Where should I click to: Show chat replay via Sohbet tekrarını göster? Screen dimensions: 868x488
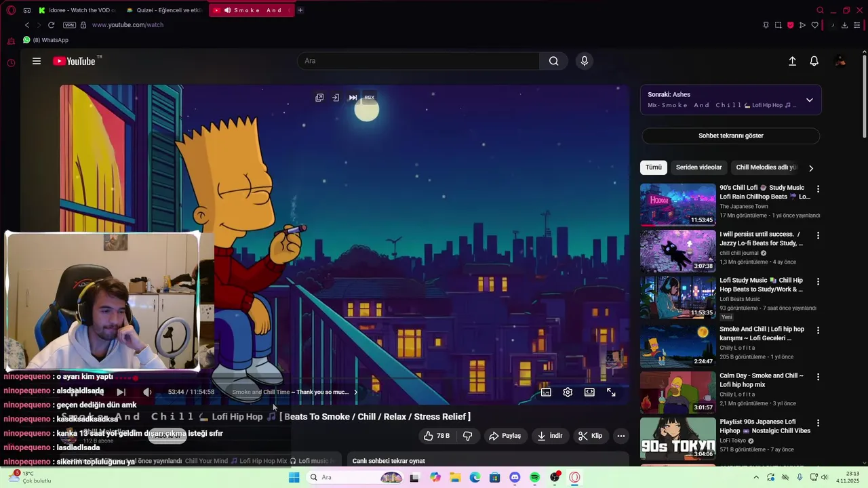point(731,136)
